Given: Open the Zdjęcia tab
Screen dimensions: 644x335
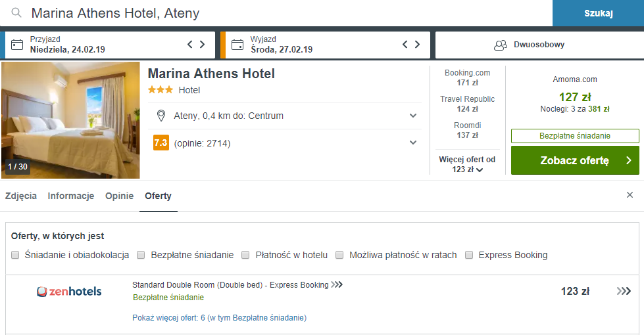Looking at the screenshot, I should 21,196.
